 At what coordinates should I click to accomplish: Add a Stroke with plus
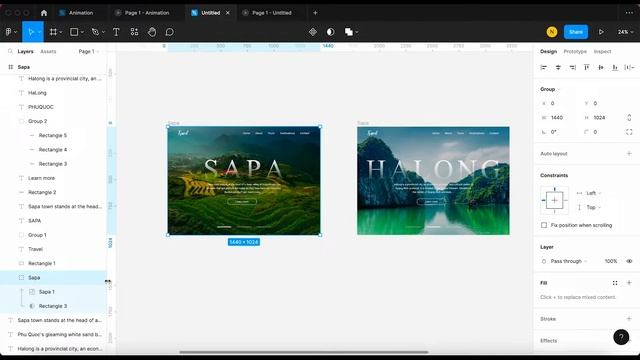coord(629,319)
